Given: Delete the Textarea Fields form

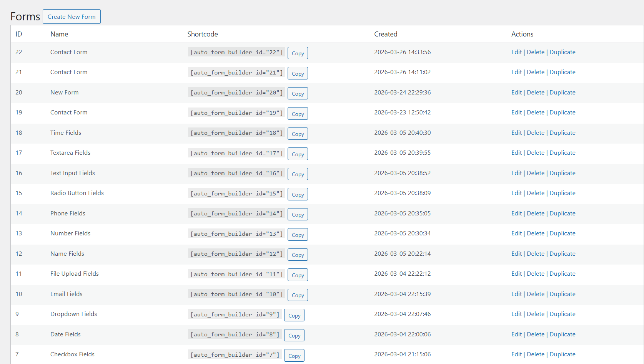Looking at the screenshot, I should [x=535, y=153].
